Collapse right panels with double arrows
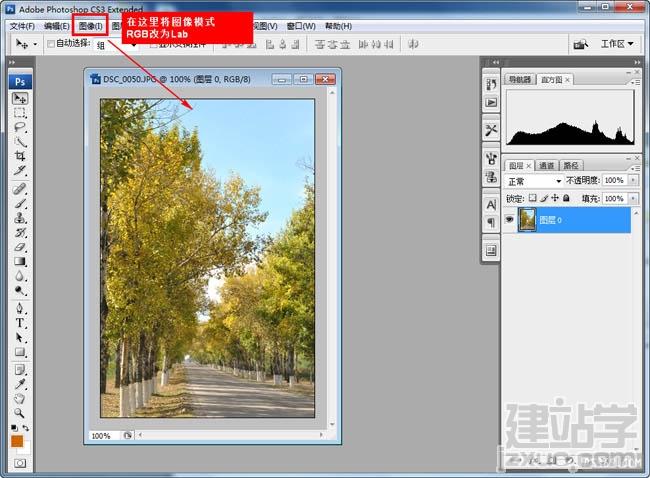 (x=637, y=62)
